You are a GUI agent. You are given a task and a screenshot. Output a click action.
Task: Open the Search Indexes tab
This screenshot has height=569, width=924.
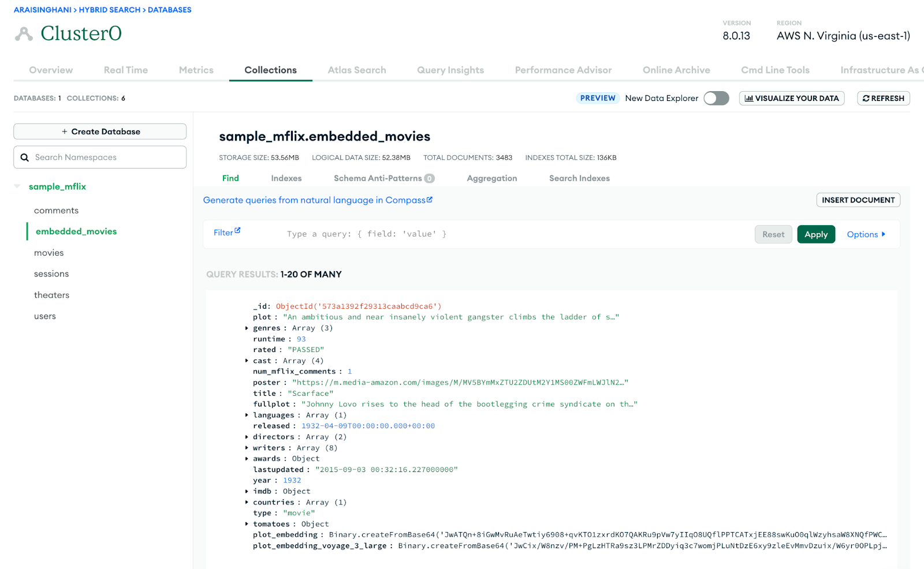click(x=579, y=178)
